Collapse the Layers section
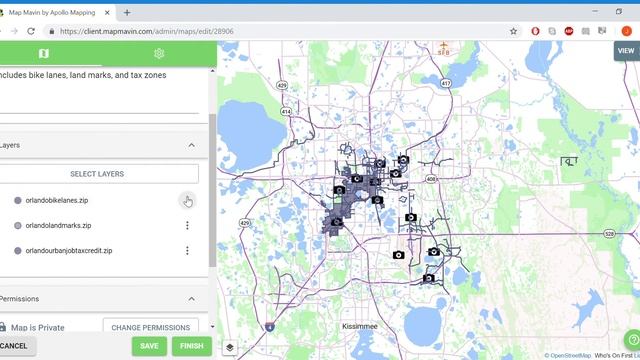This screenshot has width=640, height=360. click(191, 145)
